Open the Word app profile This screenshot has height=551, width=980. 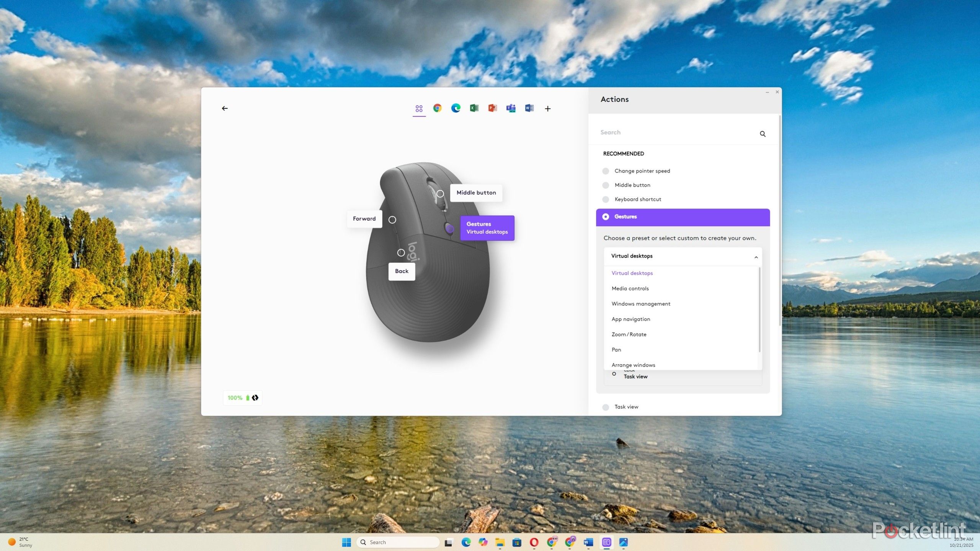529,108
